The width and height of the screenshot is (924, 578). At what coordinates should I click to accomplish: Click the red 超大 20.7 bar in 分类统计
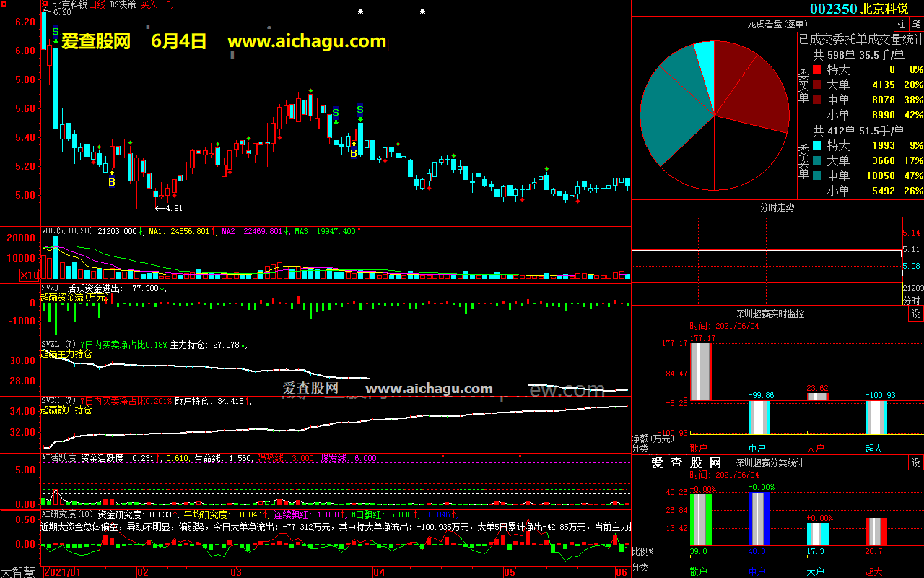pyautogui.click(x=876, y=532)
